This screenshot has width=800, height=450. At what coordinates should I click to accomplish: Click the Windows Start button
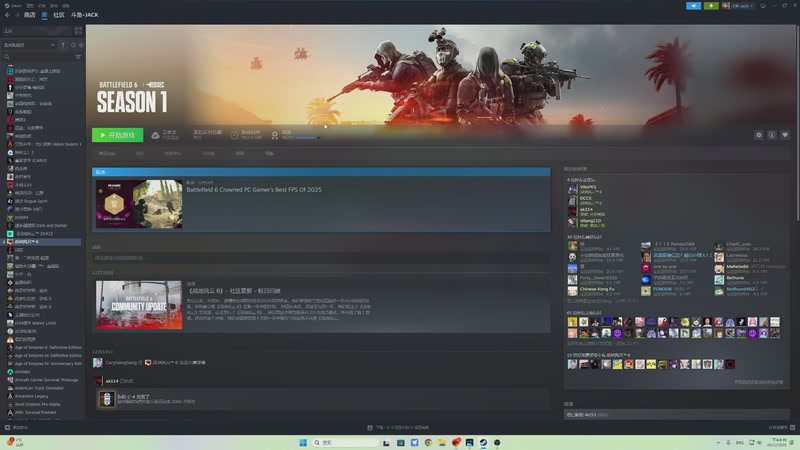(303, 442)
